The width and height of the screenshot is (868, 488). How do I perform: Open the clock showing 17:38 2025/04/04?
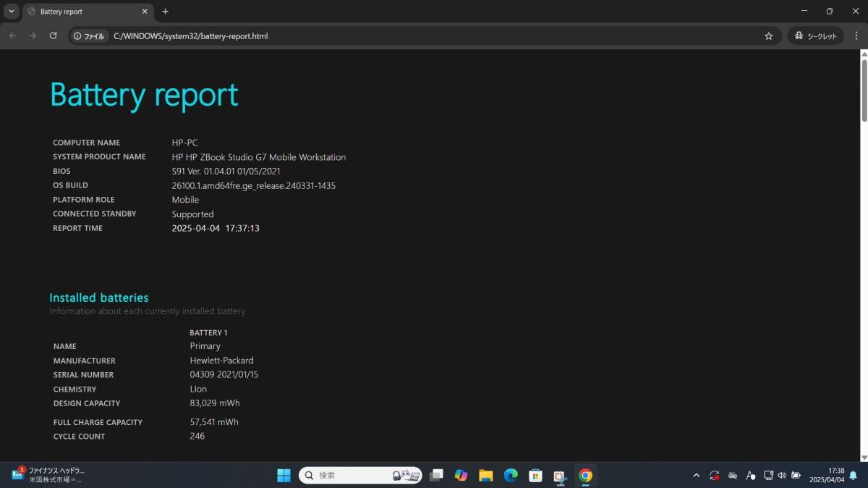(827, 475)
